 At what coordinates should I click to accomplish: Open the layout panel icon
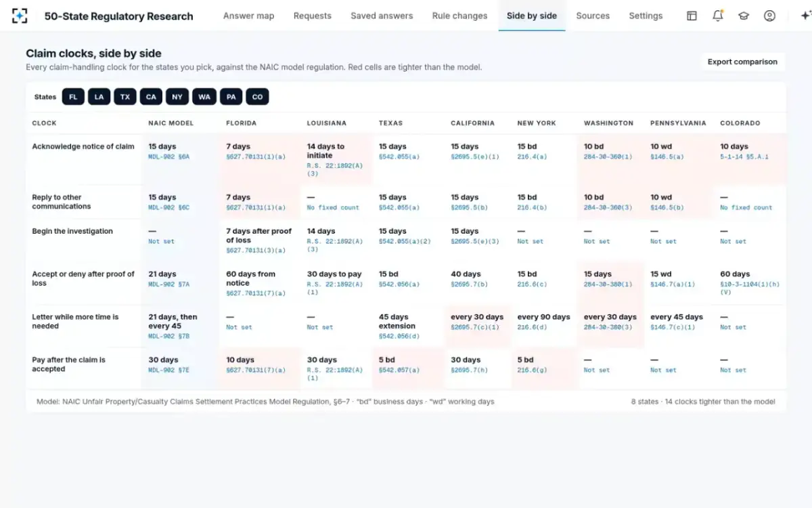tap(692, 16)
